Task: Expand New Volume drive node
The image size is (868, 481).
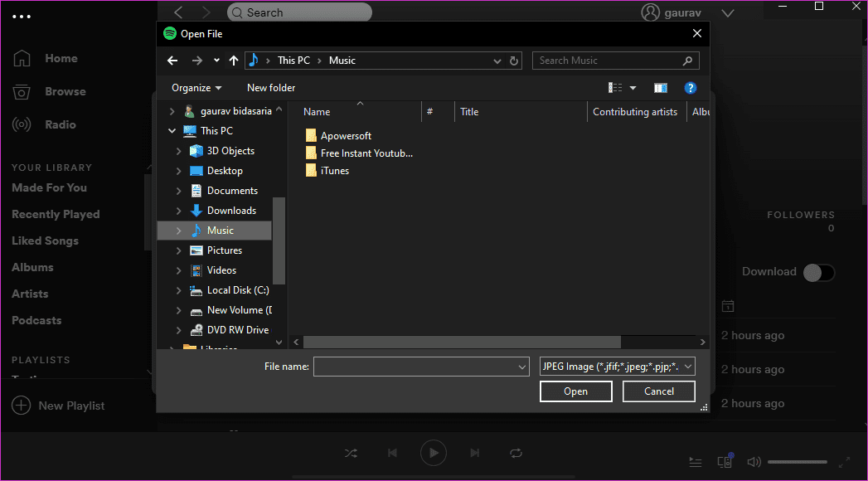Action: point(178,310)
